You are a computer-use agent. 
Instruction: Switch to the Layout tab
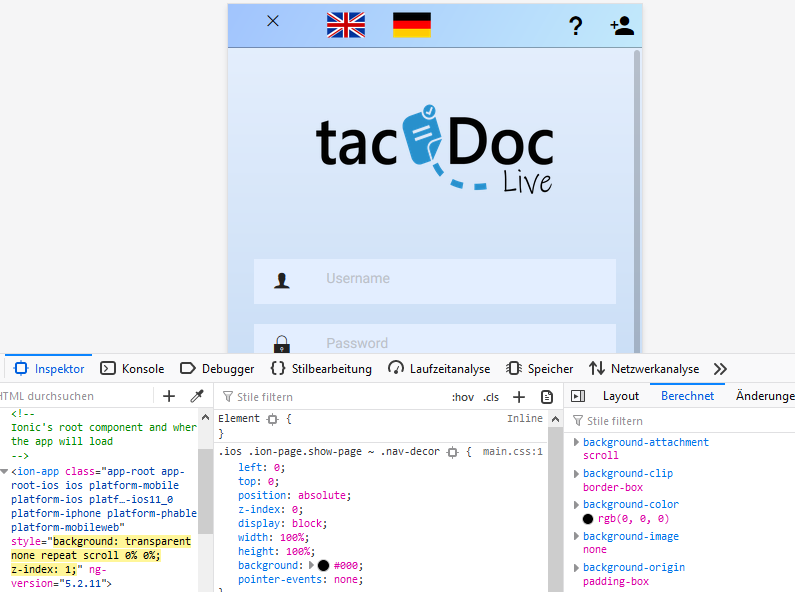pyautogui.click(x=621, y=396)
